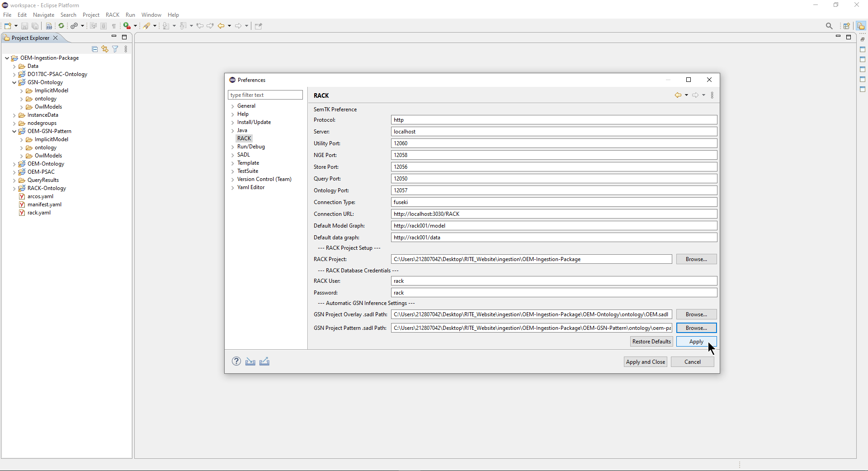The width and height of the screenshot is (868, 471).
Task: Open the Run External Tools dropdown arrow
Action: pos(135,26)
